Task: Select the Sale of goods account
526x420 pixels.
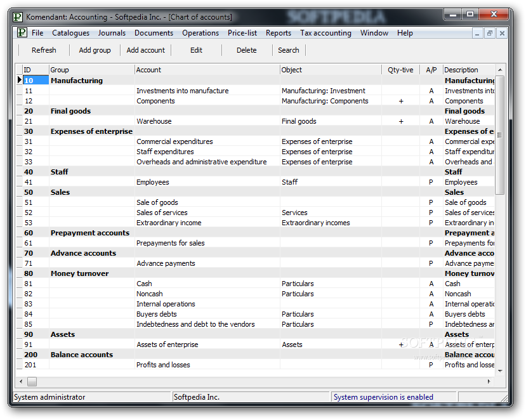Action: pos(207,202)
